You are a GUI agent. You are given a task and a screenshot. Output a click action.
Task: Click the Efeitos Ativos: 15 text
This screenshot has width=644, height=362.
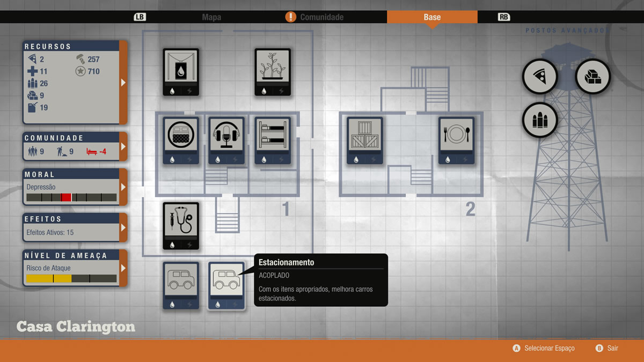(x=50, y=233)
